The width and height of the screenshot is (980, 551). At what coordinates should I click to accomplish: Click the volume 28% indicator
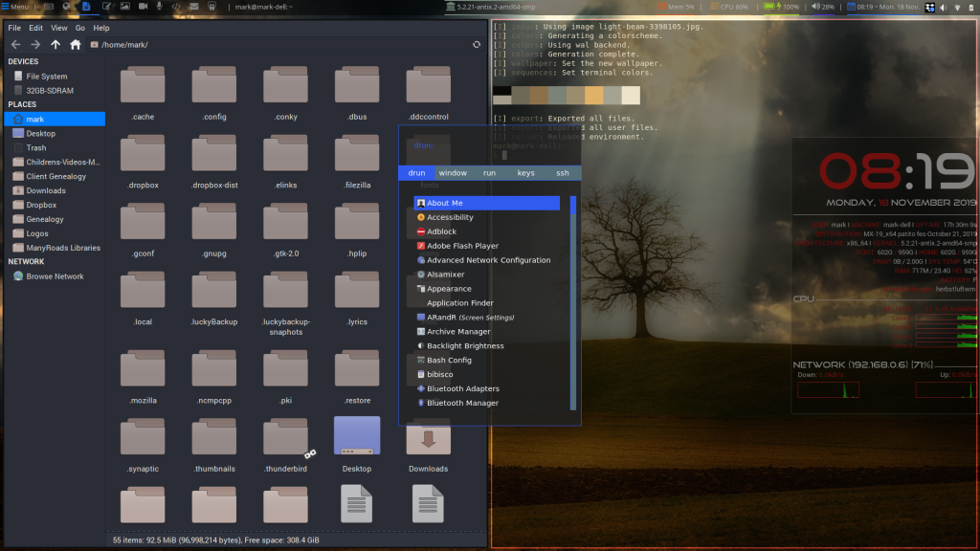[x=822, y=7]
